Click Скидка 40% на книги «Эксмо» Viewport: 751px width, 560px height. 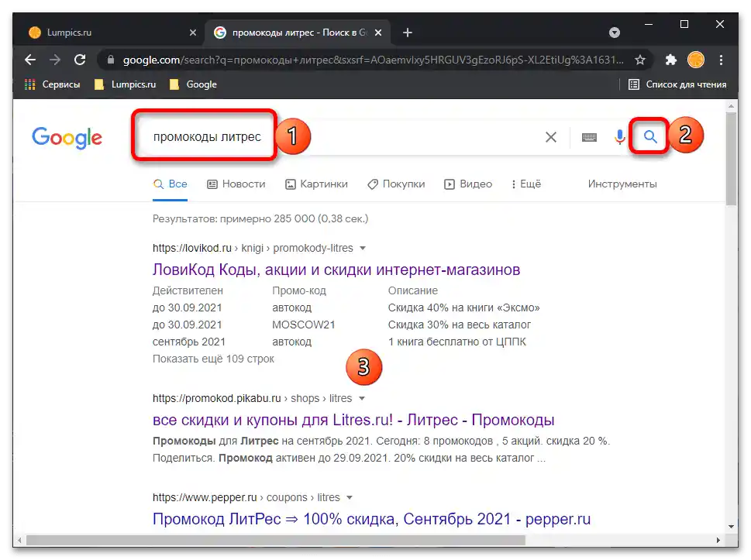pos(463,307)
